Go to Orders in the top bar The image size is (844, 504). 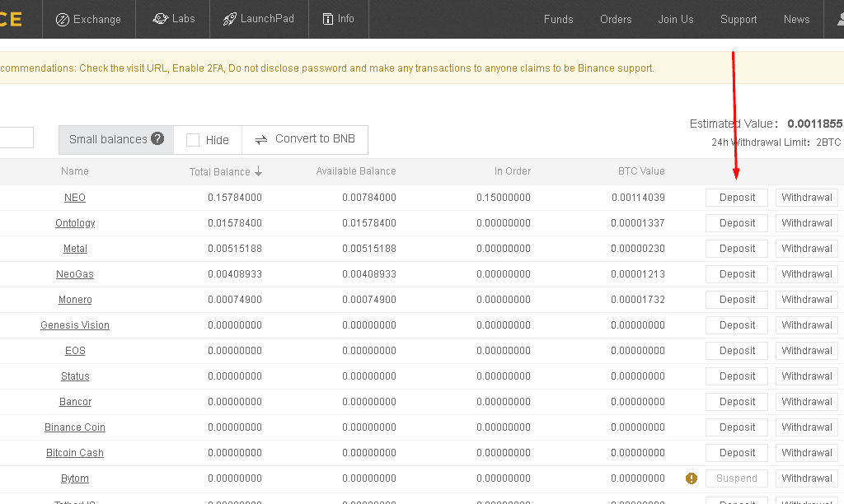[x=616, y=20]
